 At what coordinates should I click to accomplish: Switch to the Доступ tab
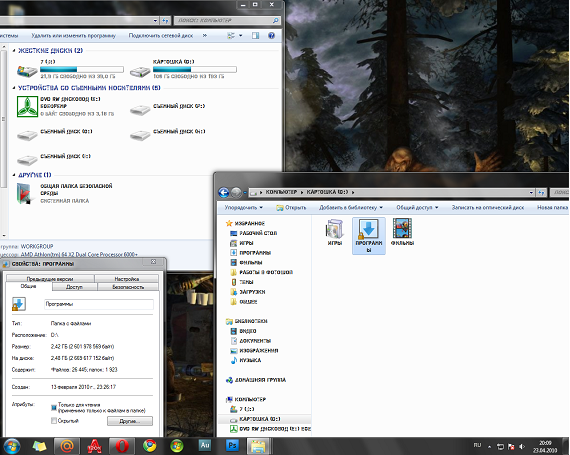click(75, 287)
